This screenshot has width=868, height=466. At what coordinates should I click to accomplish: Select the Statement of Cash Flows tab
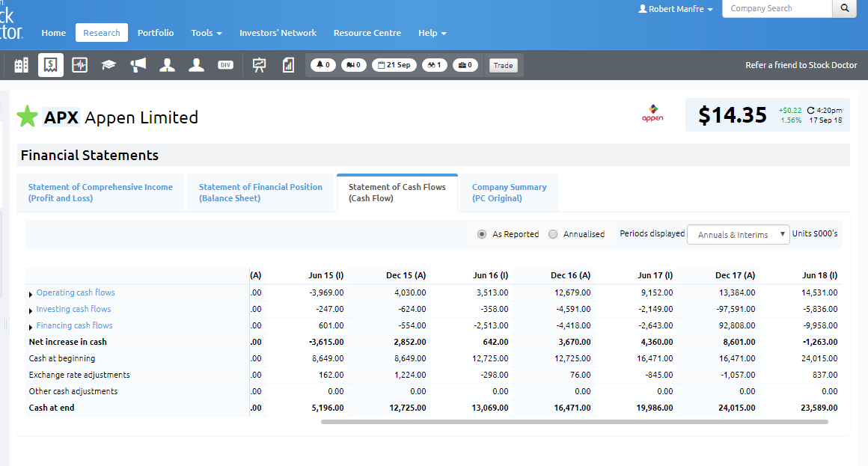coord(397,192)
